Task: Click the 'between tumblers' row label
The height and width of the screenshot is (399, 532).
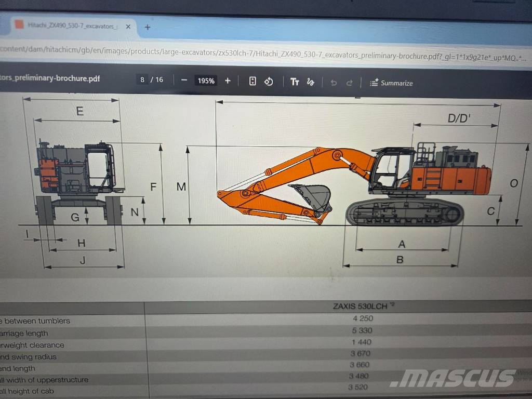Action: click(35, 321)
